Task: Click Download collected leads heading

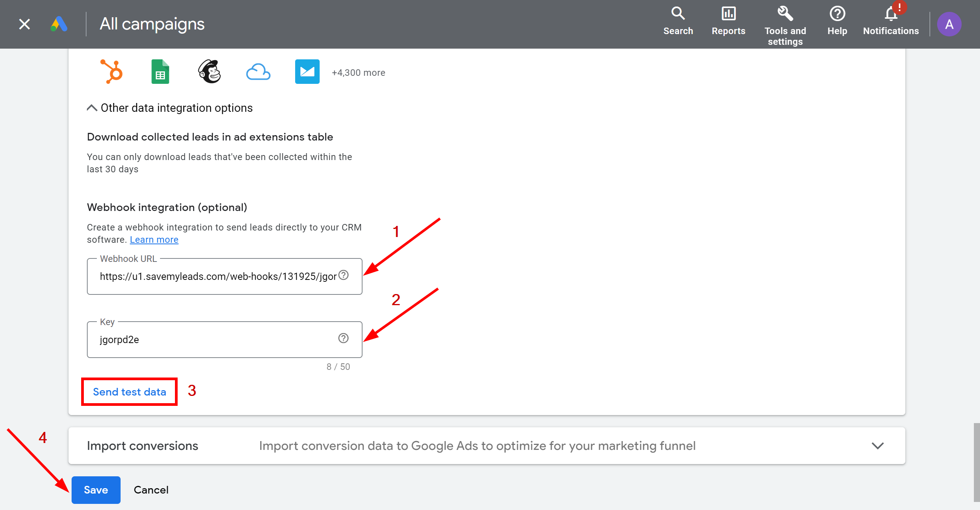Action: [x=210, y=137]
